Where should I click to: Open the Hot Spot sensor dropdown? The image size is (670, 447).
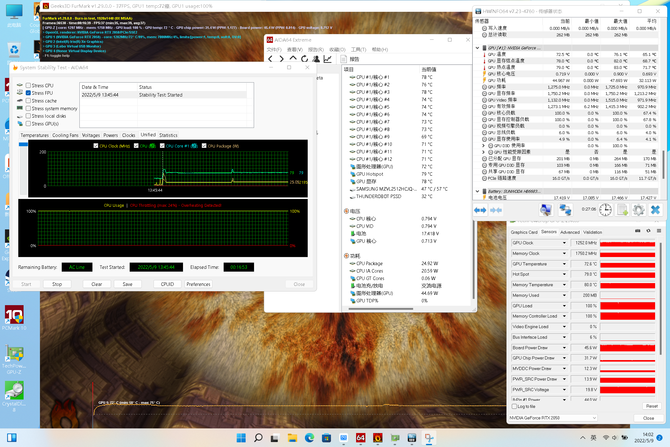coord(564,274)
